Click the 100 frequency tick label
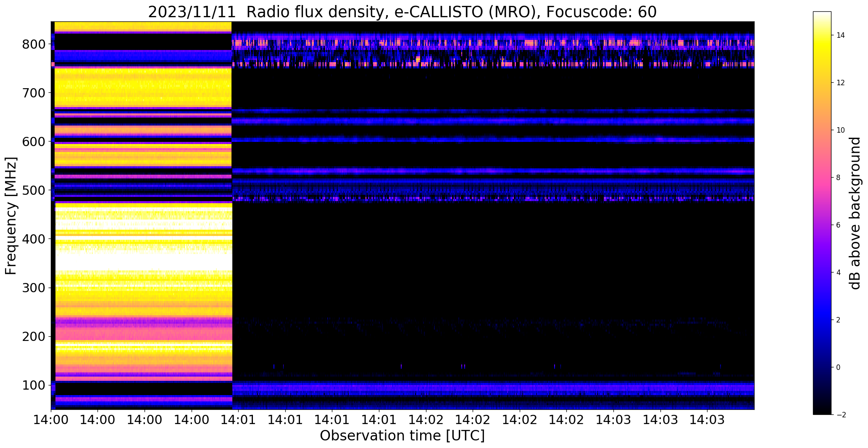868x448 pixels. point(34,385)
